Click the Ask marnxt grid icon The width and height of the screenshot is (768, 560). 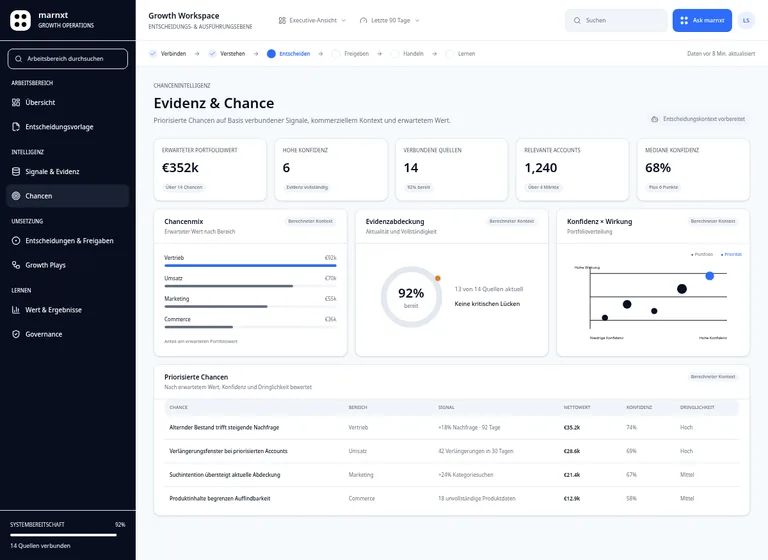click(684, 21)
